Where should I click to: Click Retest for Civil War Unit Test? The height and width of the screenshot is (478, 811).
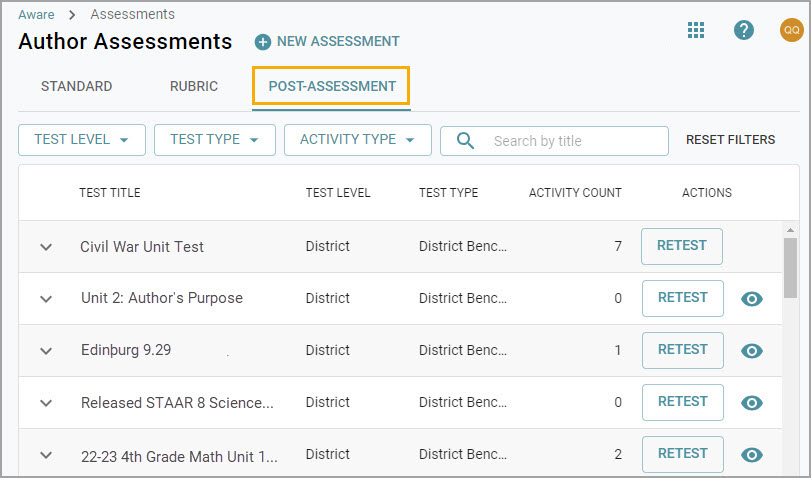point(682,246)
